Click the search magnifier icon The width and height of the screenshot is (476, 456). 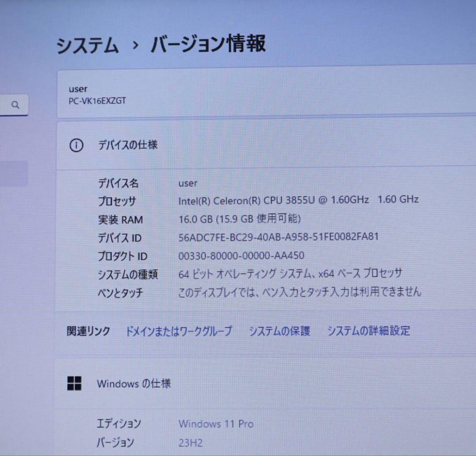point(15,105)
